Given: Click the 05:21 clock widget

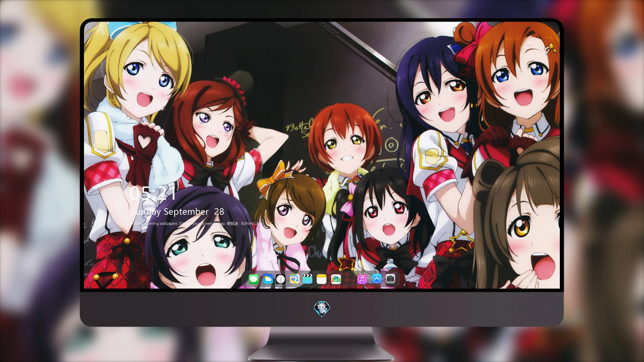Looking at the screenshot, I should click(x=153, y=193).
